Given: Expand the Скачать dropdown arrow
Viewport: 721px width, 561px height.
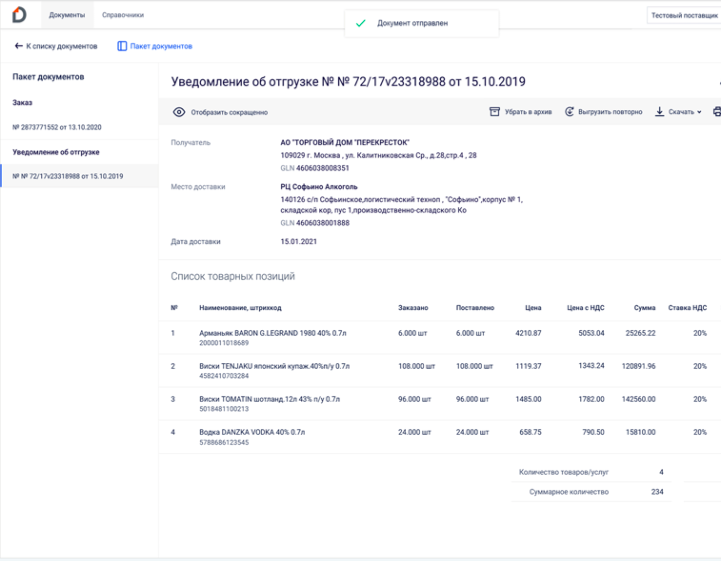Looking at the screenshot, I should [699, 112].
